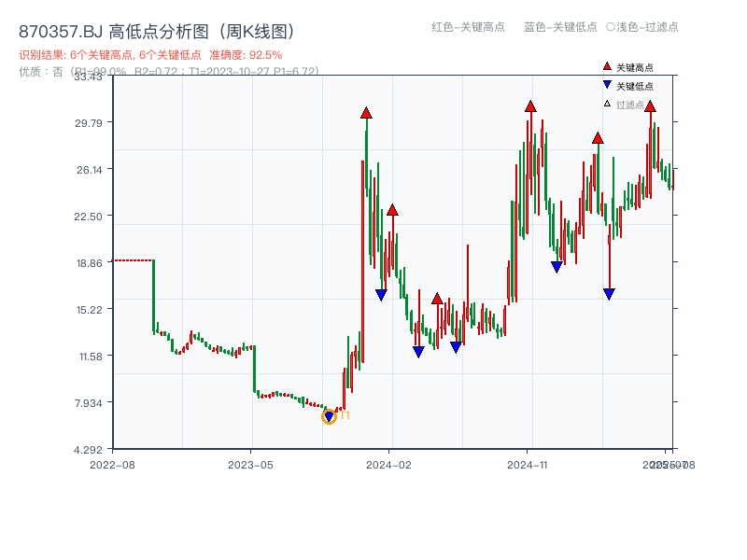The width and height of the screenshot is (747, 560).
Task: Click the red triangle icon beside 关键高点 in legend
Action: [x=605, y=66]
